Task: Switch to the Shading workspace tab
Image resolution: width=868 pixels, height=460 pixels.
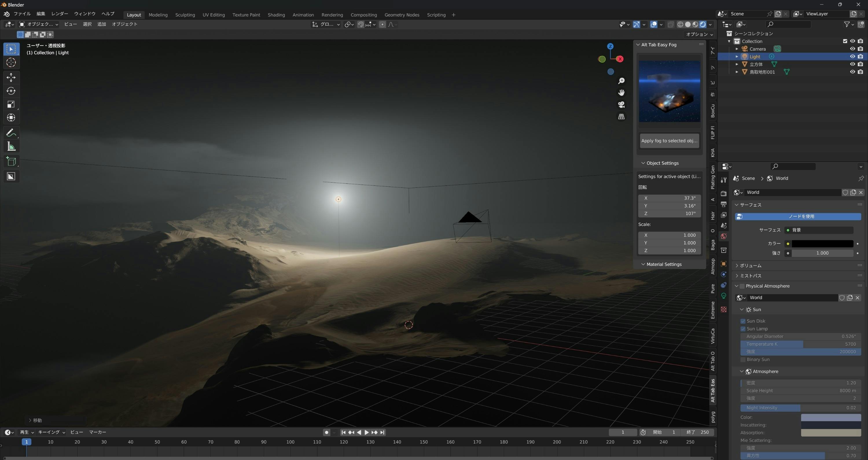Action: coord(276,15)
